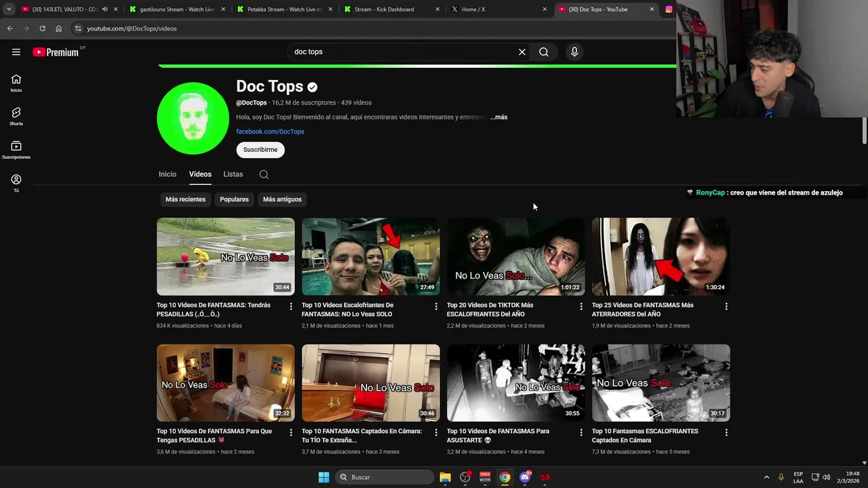Start voice search with the microphone

pyautogui.click(x=574, y=52)
